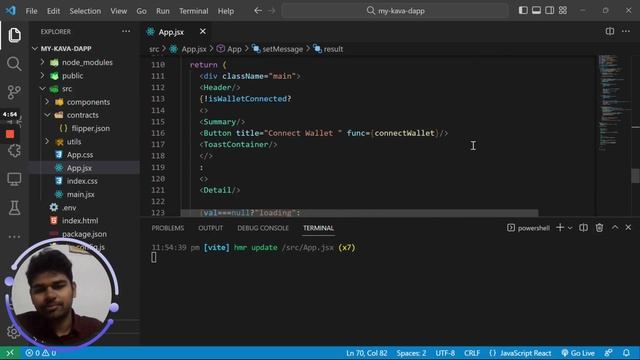This screenshot has height=360, width=640.
Task: Open Explorer panel more actions menu
Action: pos(126,31)
